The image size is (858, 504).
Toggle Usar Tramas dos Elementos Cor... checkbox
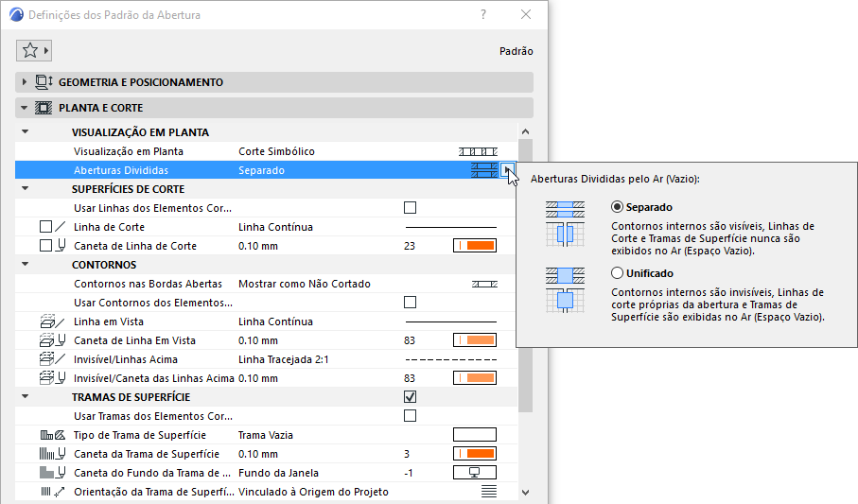pos(410,416)
